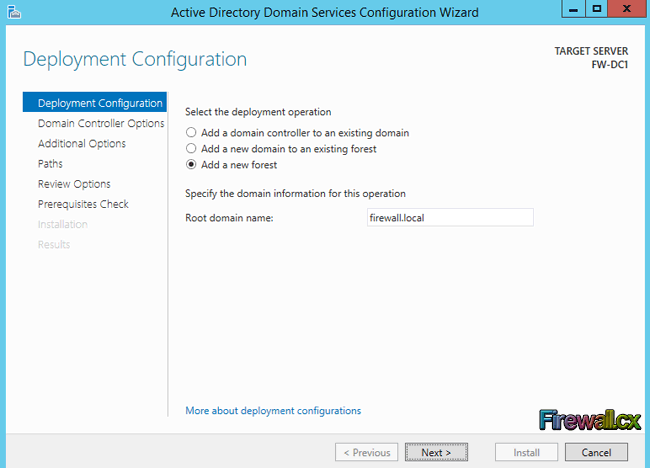
Task: Click the wizard icon in title bar
Action: [14, 12]
